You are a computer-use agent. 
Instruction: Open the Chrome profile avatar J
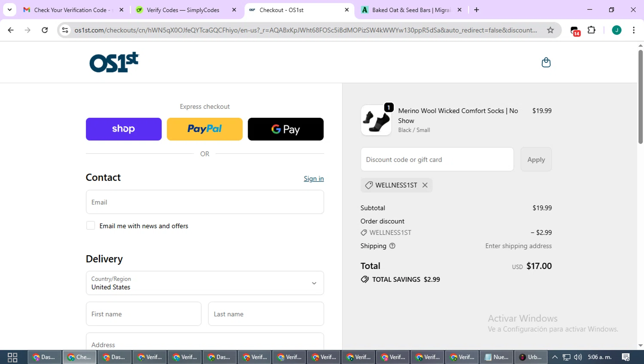pos(616,30)
